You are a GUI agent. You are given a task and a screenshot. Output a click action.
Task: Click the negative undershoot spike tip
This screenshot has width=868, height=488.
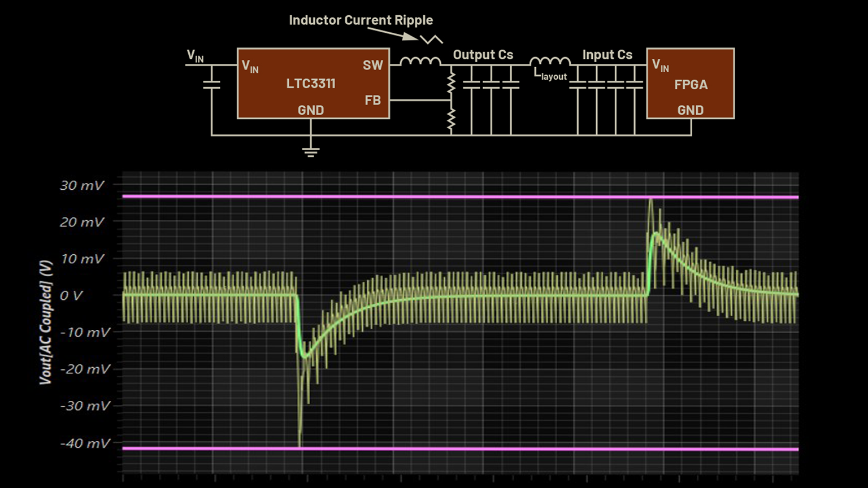pos(300,444)
